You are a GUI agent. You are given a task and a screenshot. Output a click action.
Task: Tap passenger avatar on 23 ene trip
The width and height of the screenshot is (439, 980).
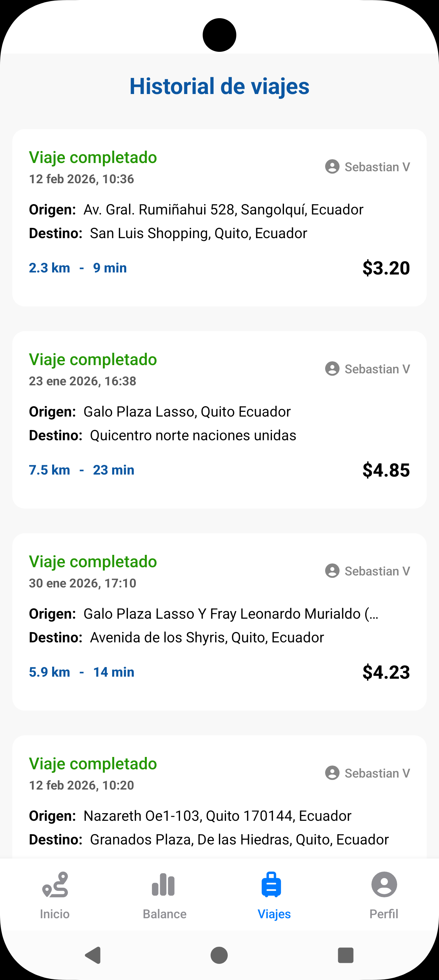pos(332,369)
